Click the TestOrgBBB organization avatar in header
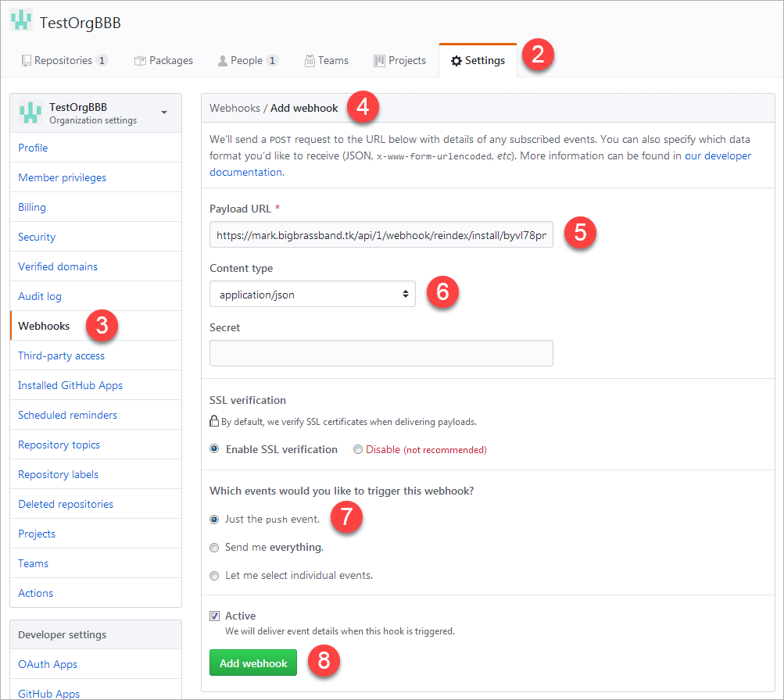This screenshot has height=700, width=784. (x=21, y=20)
